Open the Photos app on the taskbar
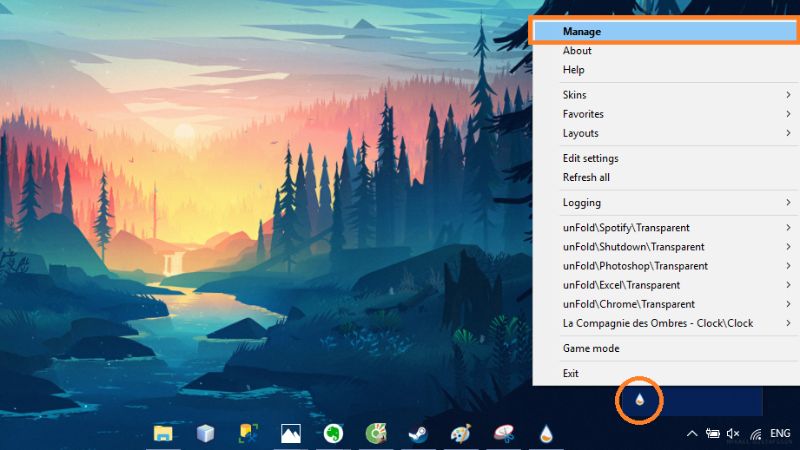 [291, 434]
